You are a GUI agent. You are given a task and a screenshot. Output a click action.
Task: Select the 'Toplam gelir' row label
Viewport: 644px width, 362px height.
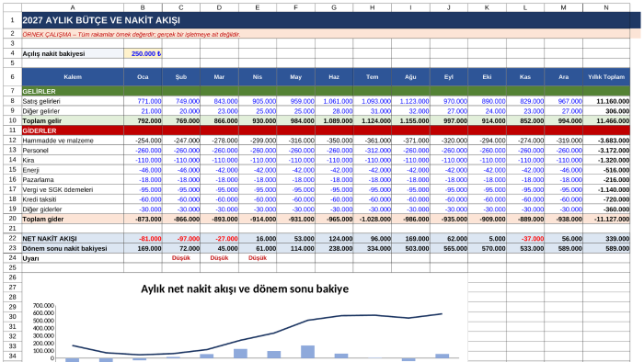73,120
